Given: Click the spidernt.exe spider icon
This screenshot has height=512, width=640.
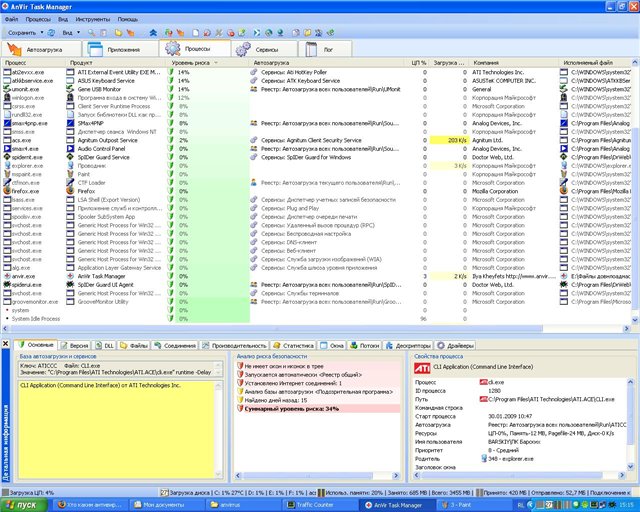Looking at the screenshot, I should point(7,157).
